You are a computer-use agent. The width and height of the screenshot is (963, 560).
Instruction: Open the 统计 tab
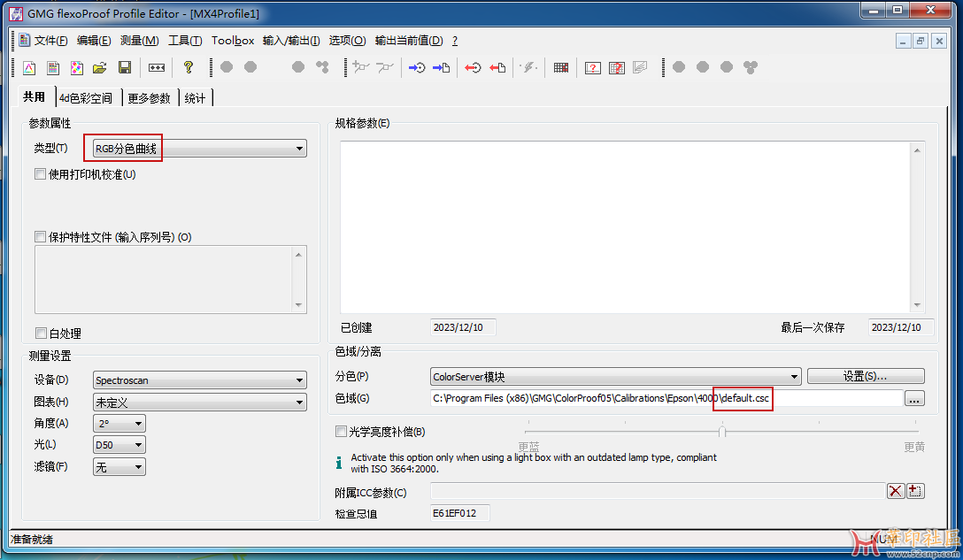pyautogui.click(x=196, y=98)
